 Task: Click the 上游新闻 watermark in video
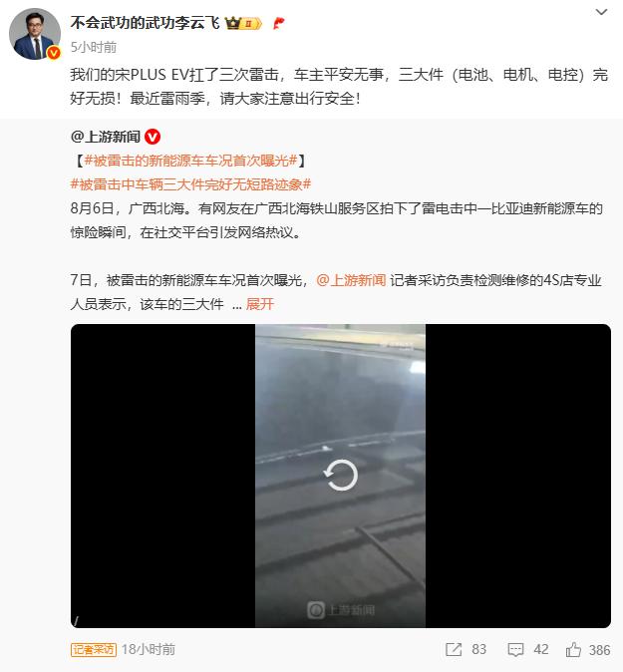coord(341,610)
